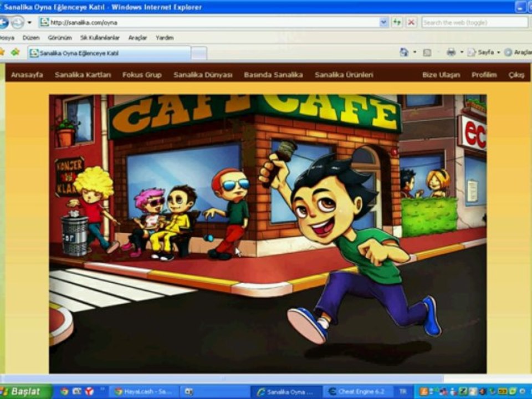Click the Add to Favorites green star icon

15,52
